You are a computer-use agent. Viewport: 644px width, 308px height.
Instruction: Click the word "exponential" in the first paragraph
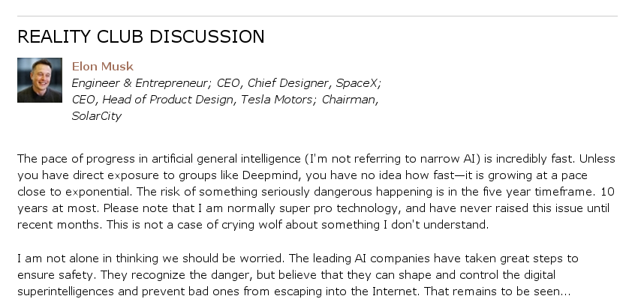(x=82, y=192)
